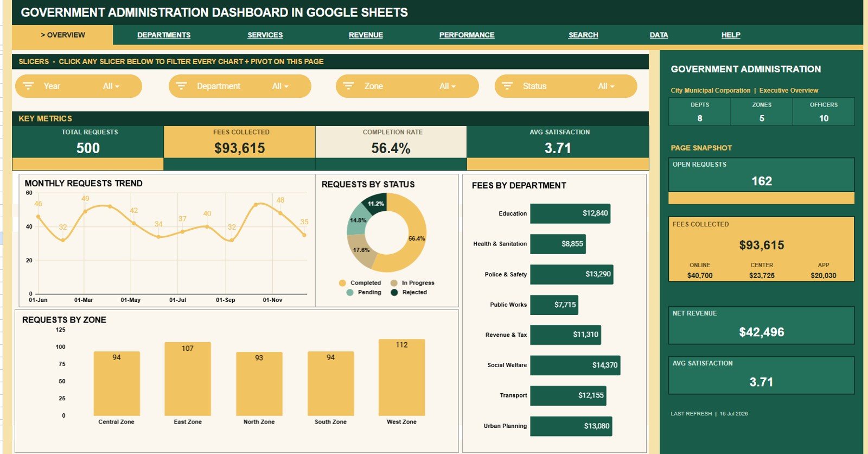This screenshot has width=868, height=454.
Task: Click the Revenue & Tax $11,310 bar
Action: coord(565,335)
